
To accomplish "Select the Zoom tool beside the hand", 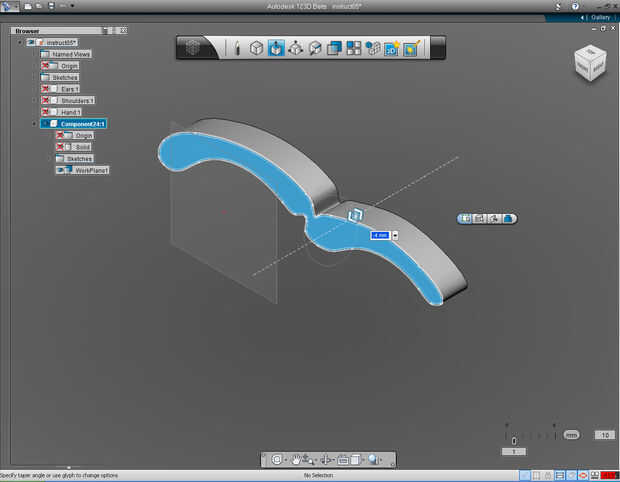I will [x=308, y=459].
